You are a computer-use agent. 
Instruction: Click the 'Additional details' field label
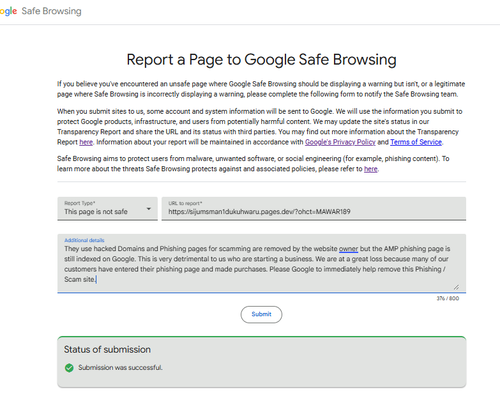(84, 240)
